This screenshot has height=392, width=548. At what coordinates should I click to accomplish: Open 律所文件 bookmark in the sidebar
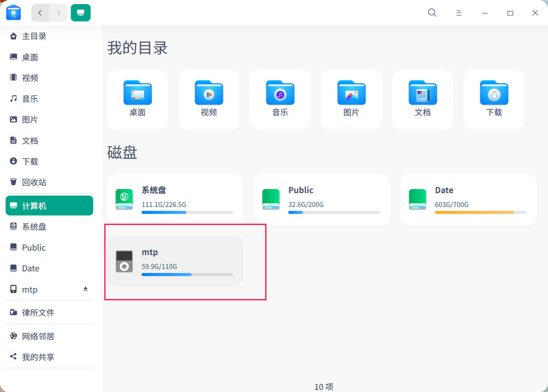49,313
